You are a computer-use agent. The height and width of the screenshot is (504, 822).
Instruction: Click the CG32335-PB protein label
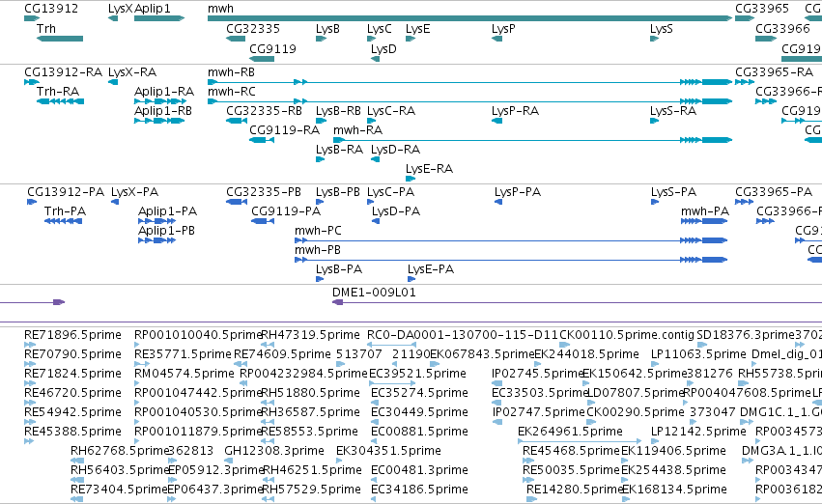coord(264,192)
